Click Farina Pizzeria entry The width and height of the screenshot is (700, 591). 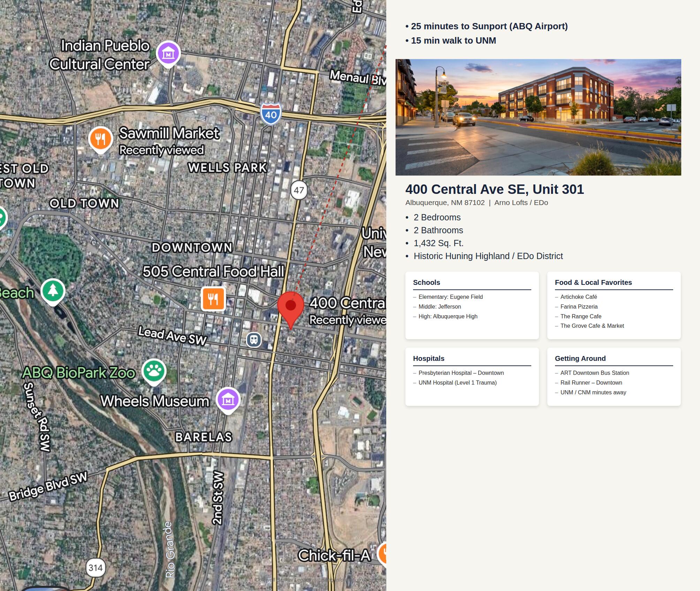[579, 306]
